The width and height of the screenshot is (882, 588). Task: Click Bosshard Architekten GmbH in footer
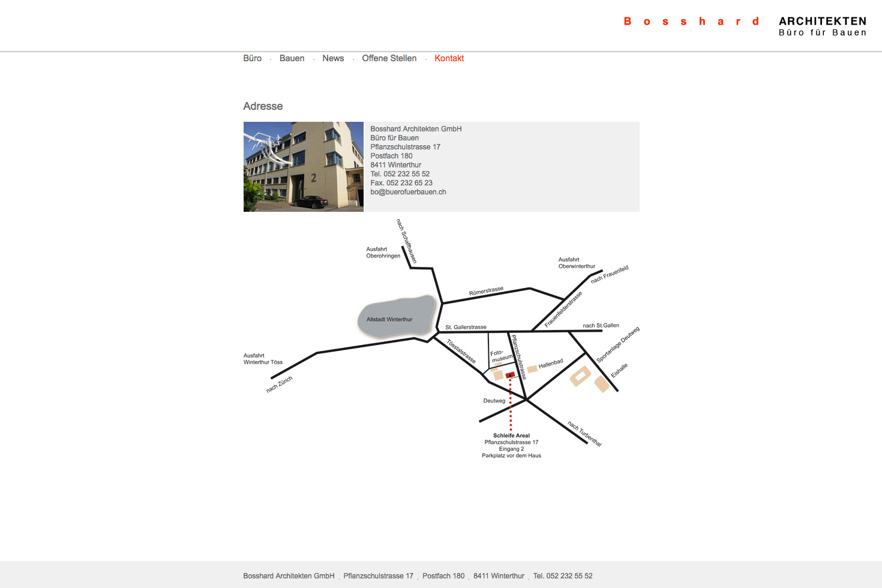289,576
